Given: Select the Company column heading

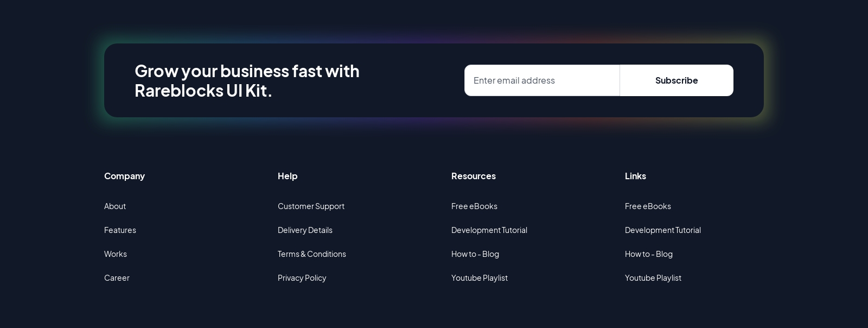Looking at the screenshot, I should point(124,176).
